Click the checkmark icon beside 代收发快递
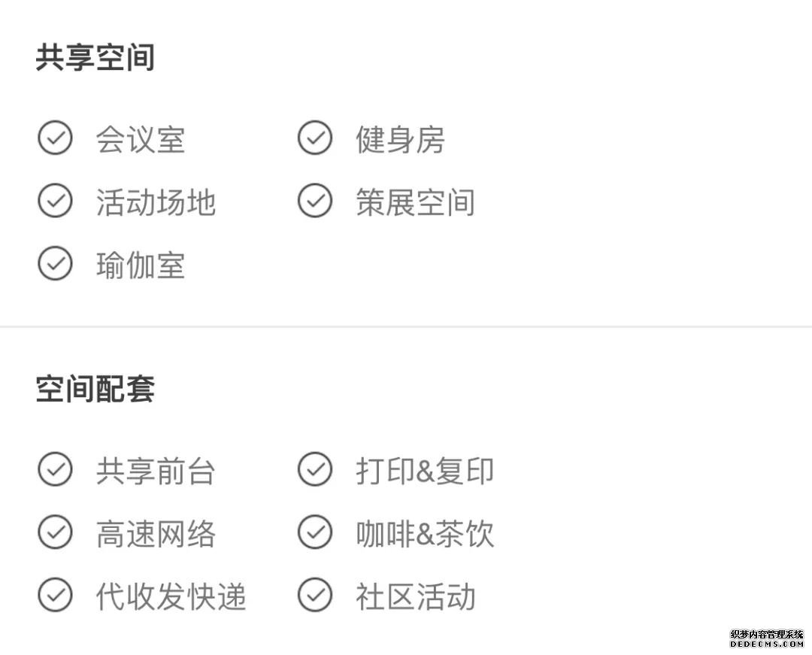Image resolution: width=812 pixels, height=655 pixels. [x=55, y=596]
